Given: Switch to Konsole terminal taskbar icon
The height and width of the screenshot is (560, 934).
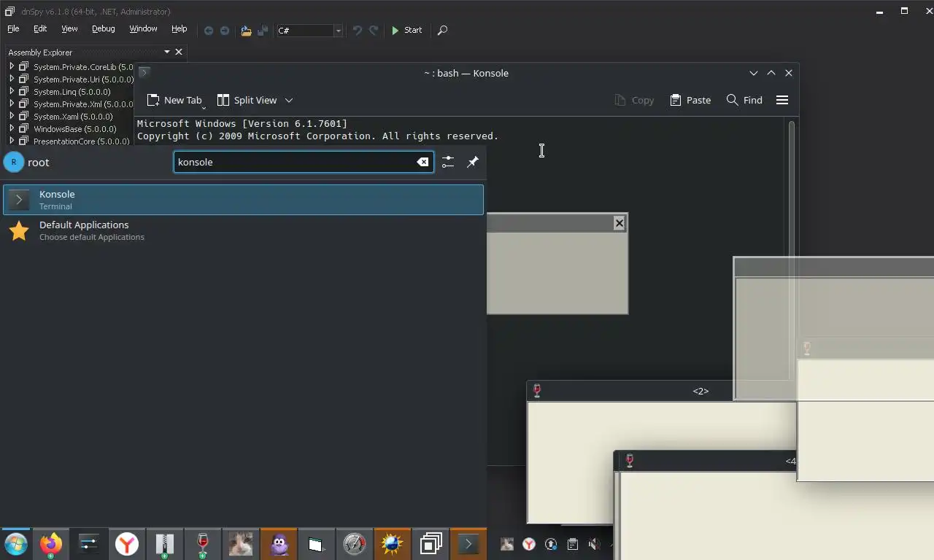Looking at the screenshot, I should [x=468, y=544].
